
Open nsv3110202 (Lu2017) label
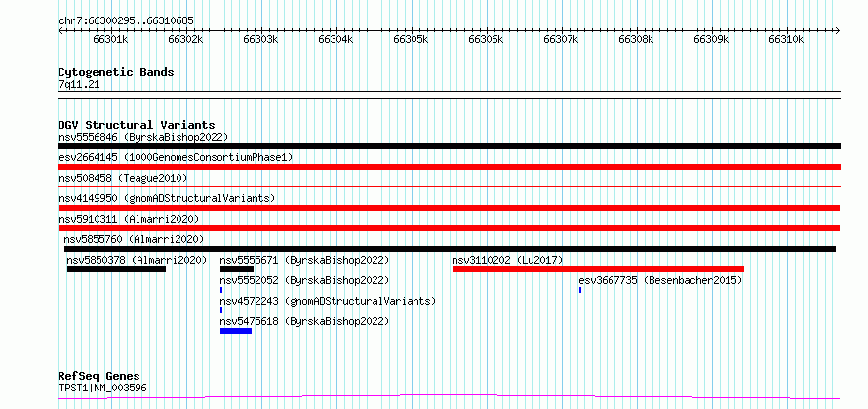507,260
